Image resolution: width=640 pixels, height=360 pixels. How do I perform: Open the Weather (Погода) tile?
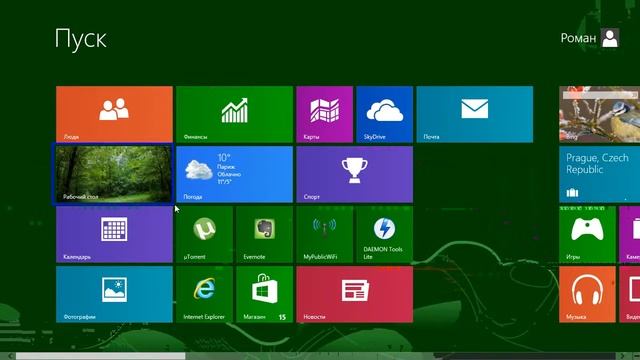[234, 174]
